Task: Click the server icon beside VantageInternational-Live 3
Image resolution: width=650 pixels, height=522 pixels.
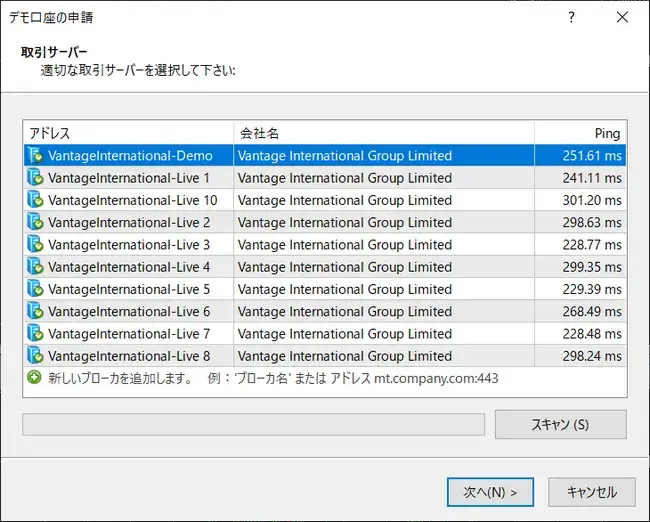Action: coord(35,245)
